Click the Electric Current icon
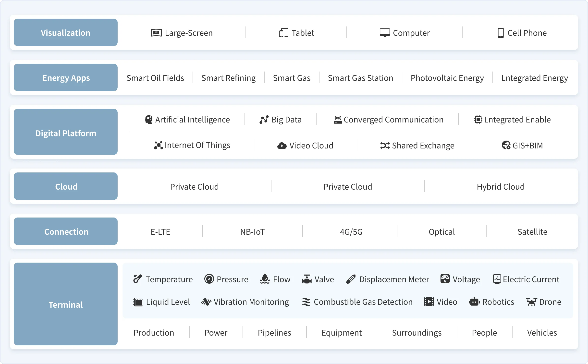Screen dimensions: 588x364 tap(497, 279)
